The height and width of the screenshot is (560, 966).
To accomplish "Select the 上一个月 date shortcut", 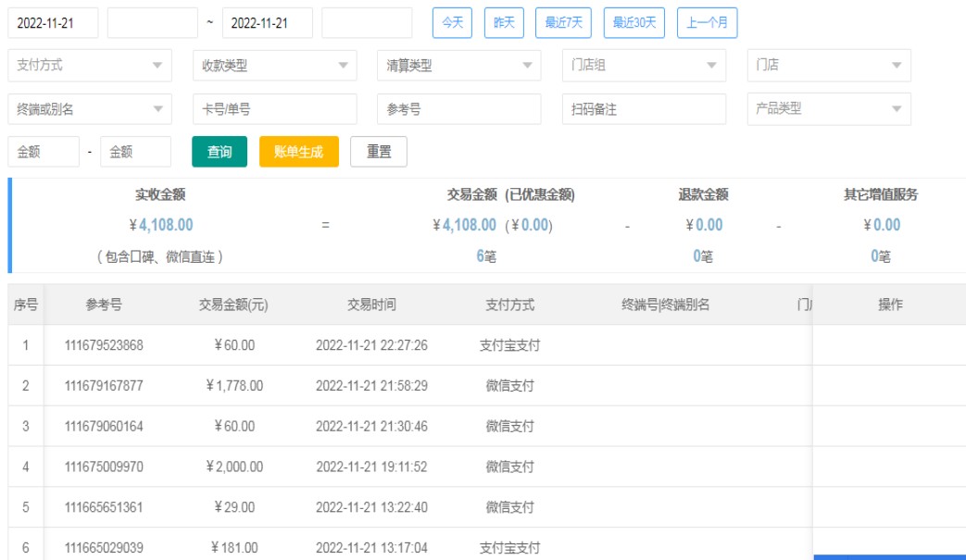I will [x=707, y=23].
